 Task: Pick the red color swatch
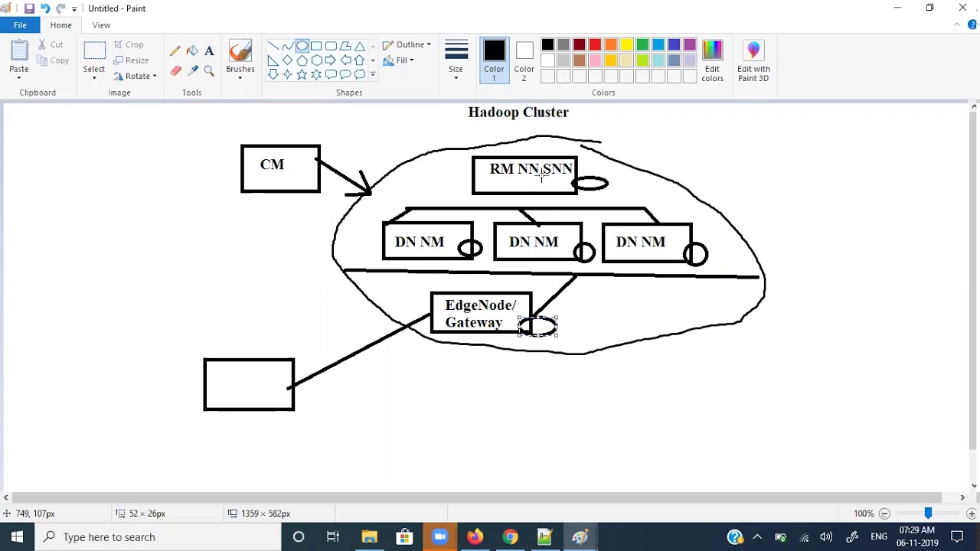click(595, 45)
